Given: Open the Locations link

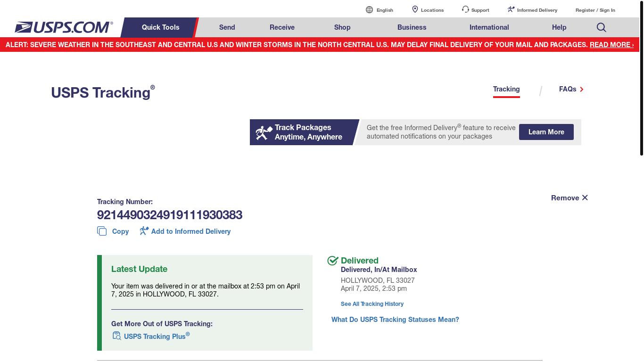Looking at the screenshot, I should [x=432, y=10].
